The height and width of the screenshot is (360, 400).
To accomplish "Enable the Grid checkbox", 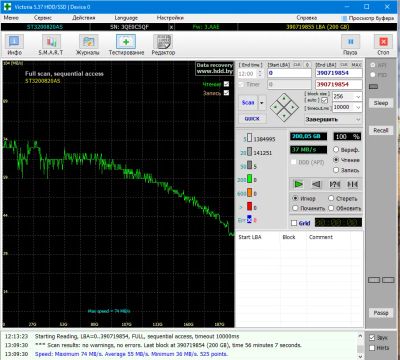I will click(294, 223).
